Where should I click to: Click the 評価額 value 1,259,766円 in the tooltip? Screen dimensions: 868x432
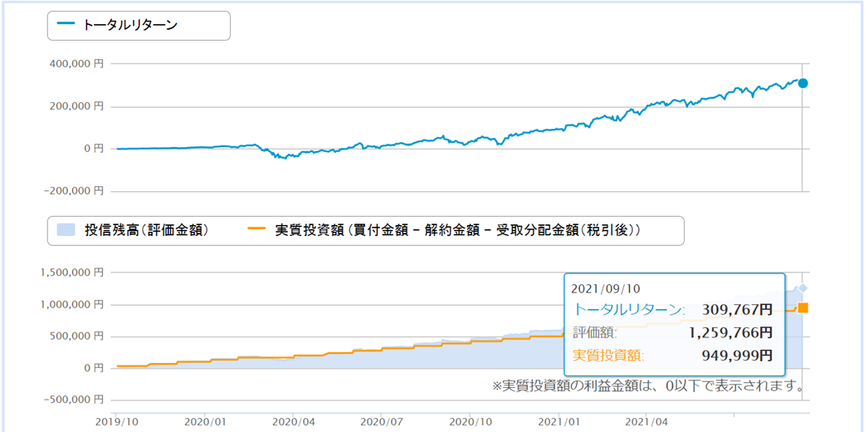[x=730, y=332]
